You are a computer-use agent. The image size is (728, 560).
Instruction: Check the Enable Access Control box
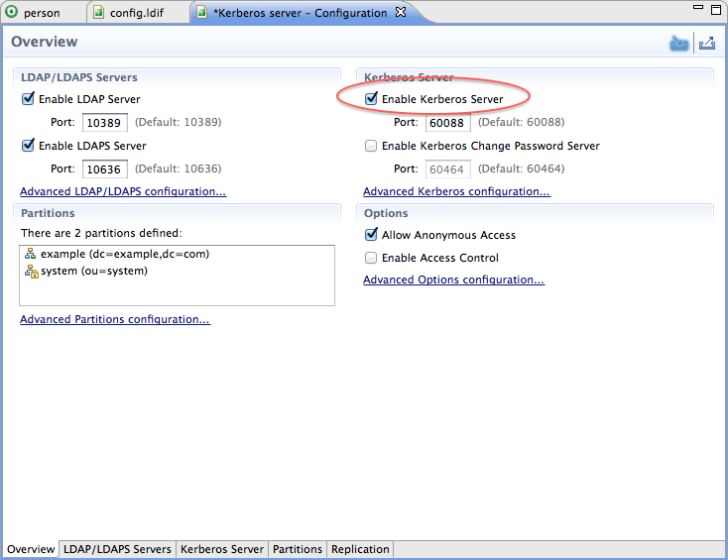click(371, 258)
